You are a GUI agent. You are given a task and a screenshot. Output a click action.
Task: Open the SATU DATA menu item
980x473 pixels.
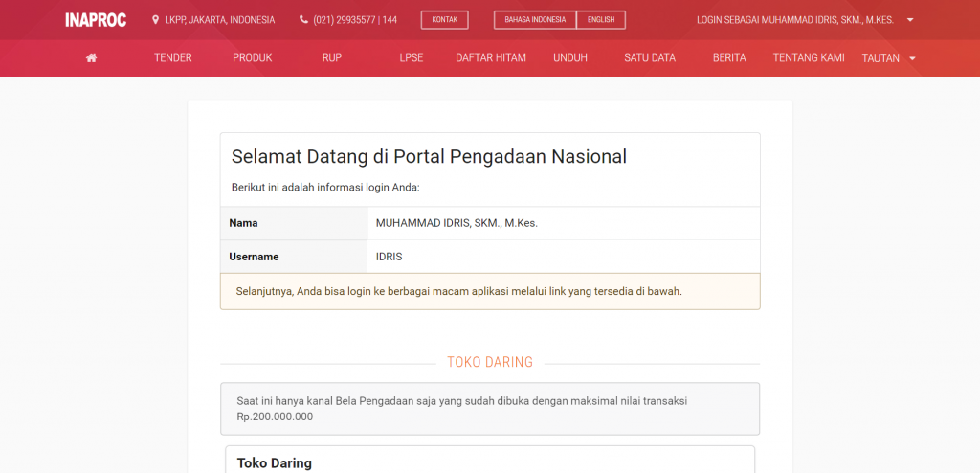coord(650,58)
